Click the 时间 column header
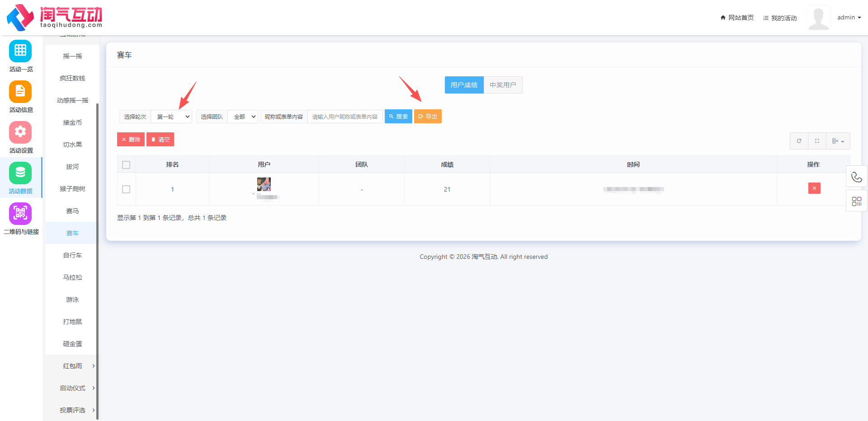868x421 pixels. 633,164
